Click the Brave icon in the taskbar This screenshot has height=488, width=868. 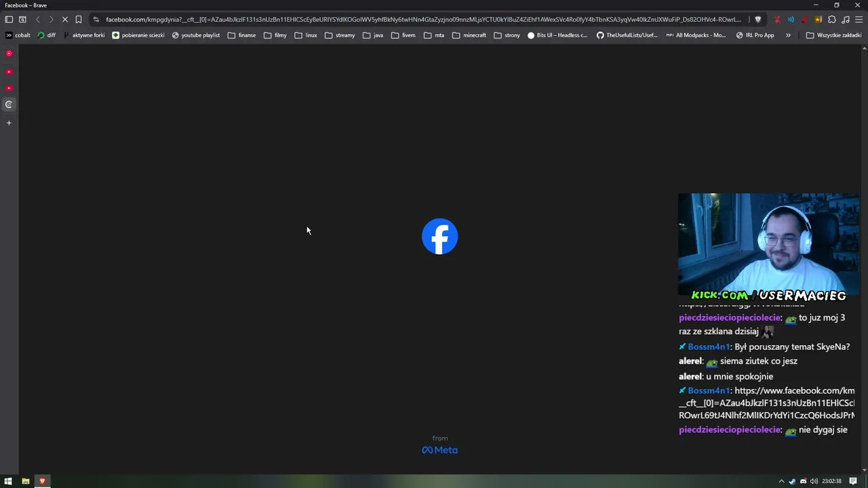point(42,481)
